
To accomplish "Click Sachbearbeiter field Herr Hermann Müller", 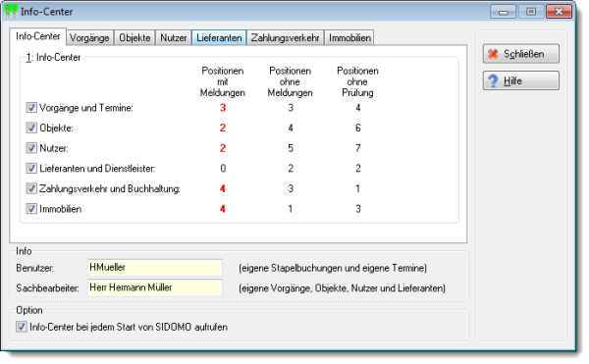I will click(x=155, y=287).
